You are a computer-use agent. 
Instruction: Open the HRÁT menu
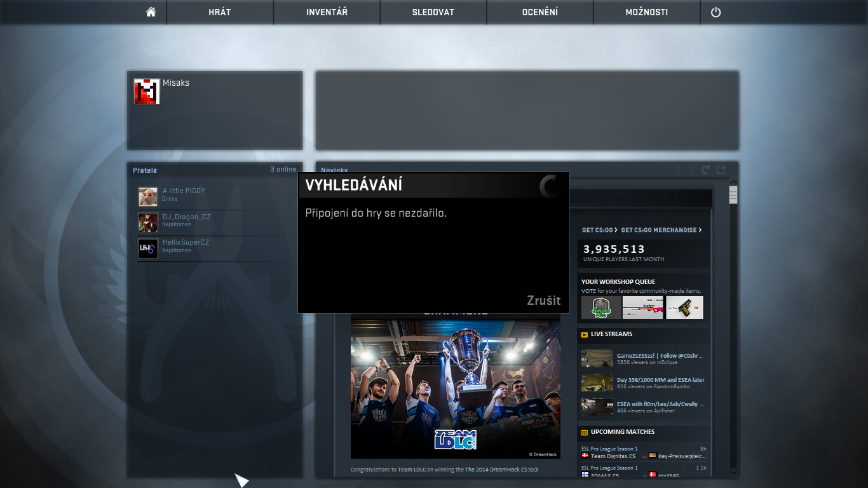pos(220,12)
